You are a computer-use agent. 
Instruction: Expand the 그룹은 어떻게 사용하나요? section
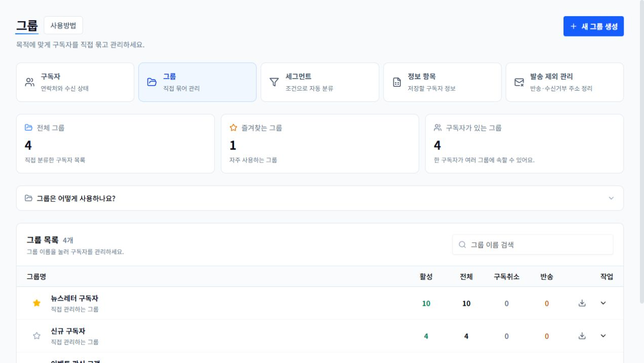coord(320,198)
